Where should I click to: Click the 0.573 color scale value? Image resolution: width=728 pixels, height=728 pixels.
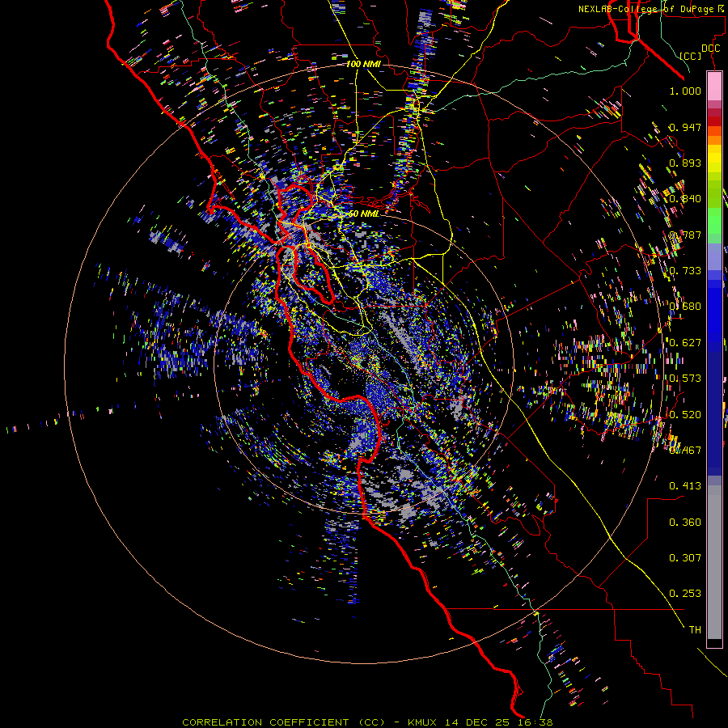[x=685, y=379]
